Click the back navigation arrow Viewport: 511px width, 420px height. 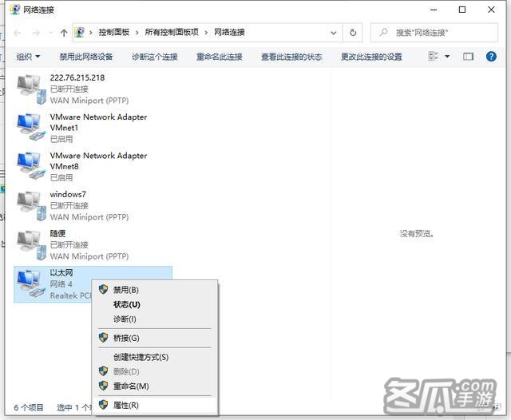pyautogui.click(x=18, y=33)
